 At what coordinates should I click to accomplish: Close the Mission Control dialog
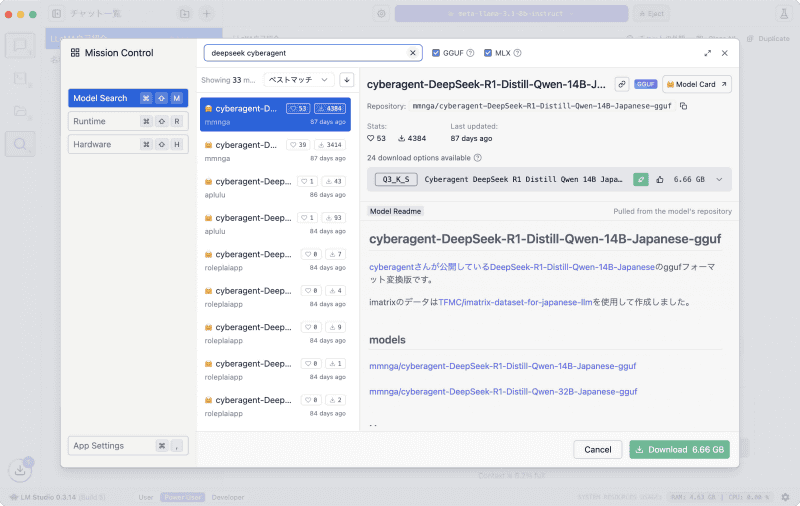coord(724,53)
